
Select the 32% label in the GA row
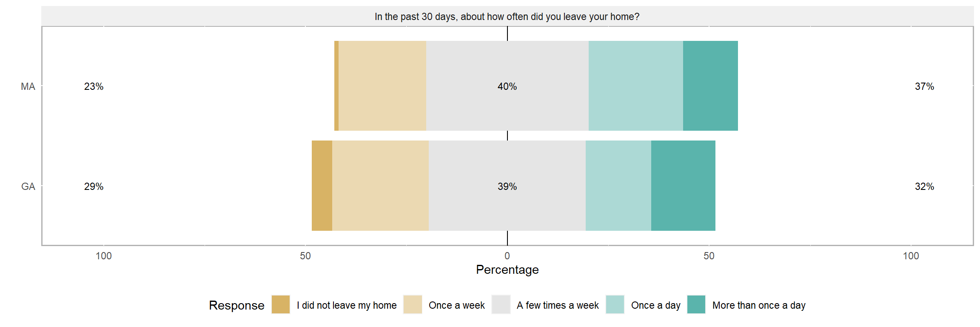tap(924, 186)
